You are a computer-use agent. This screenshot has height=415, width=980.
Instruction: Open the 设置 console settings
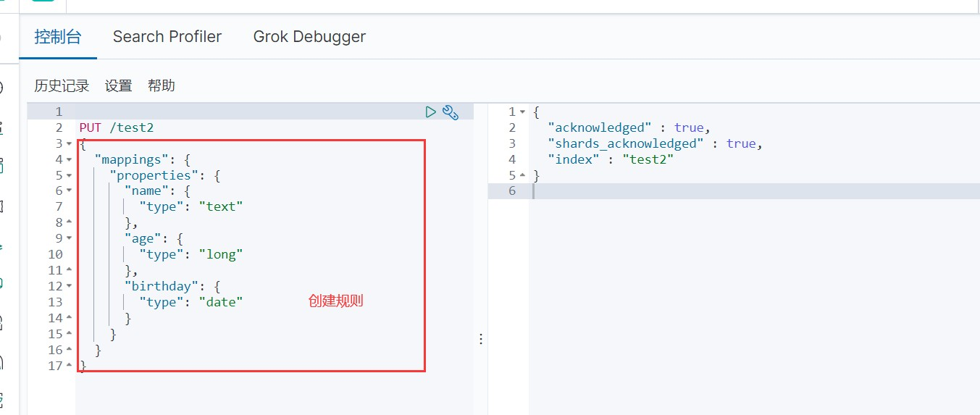pyautogui.click(x=118, y=86)
